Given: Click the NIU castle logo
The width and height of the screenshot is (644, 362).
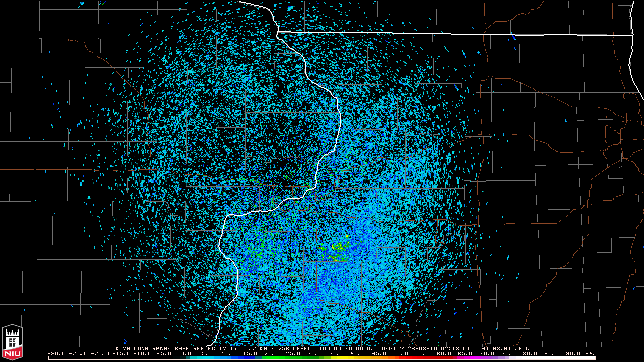Looking at the screenshot, I should click(12, 342).
